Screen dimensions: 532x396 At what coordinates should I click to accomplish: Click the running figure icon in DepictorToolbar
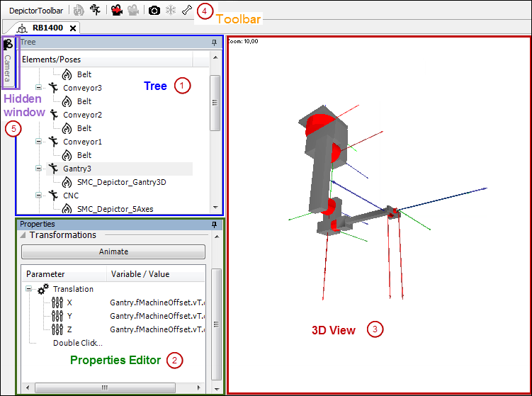point(96,11)
